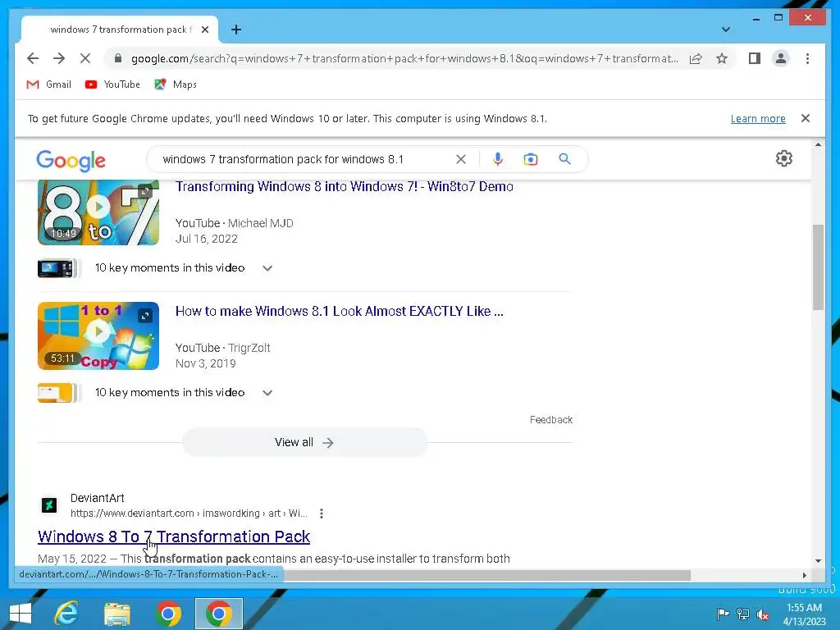Close the windows 7 transformation pack tab
Screen dimensions: 840x630
tap(204, 30)
